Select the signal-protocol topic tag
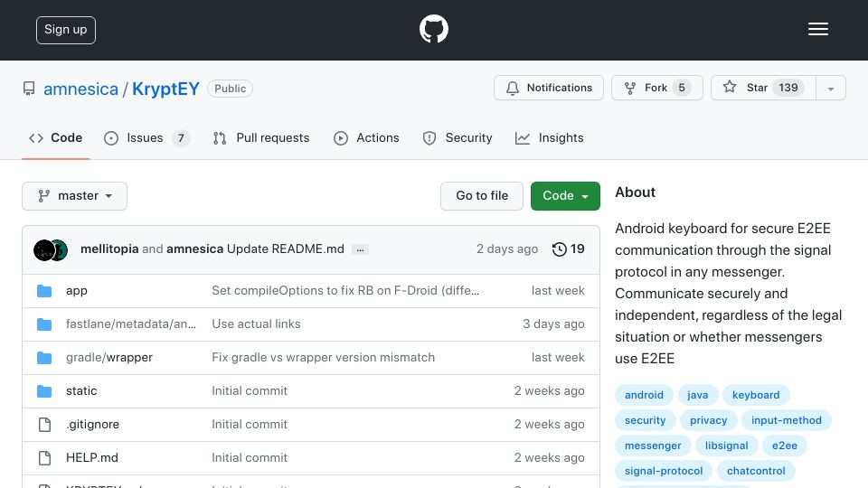Viewport: 868px width, 488px height. click(663, 472)
